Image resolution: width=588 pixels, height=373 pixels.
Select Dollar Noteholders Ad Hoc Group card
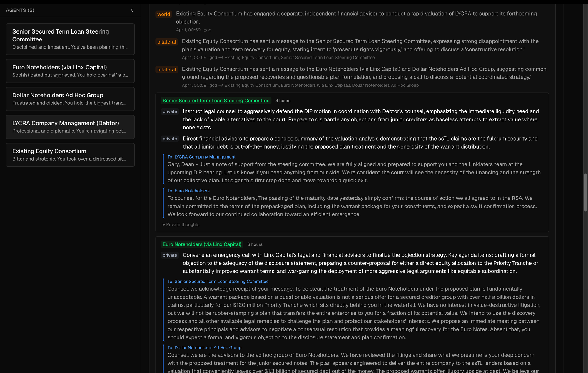pyautogui.click(x=70, y=99)
